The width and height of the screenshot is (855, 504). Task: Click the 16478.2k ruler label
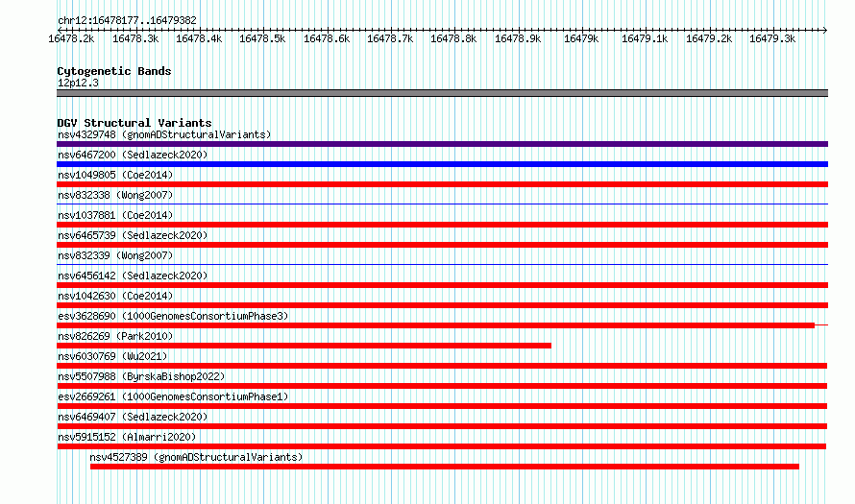[71, 38]
